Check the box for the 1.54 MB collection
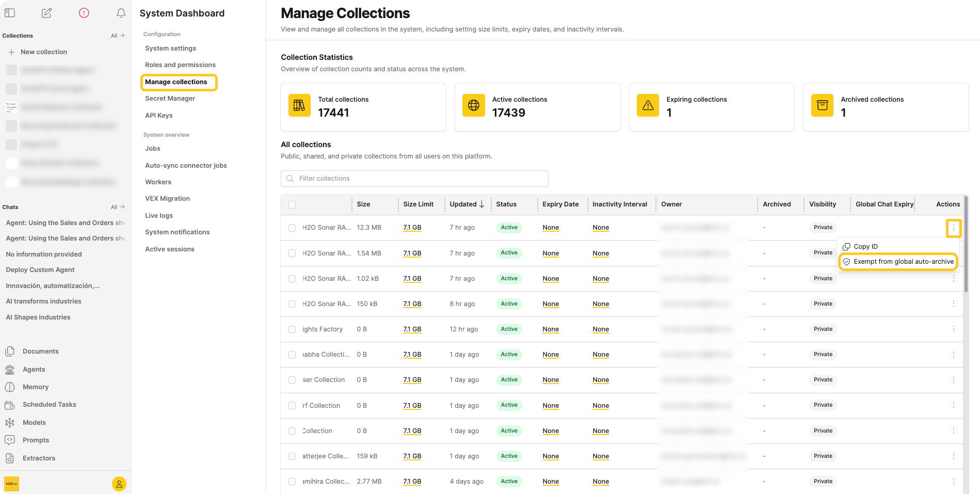This screenshot has height=494, width=980. click(x=292, y=253)
